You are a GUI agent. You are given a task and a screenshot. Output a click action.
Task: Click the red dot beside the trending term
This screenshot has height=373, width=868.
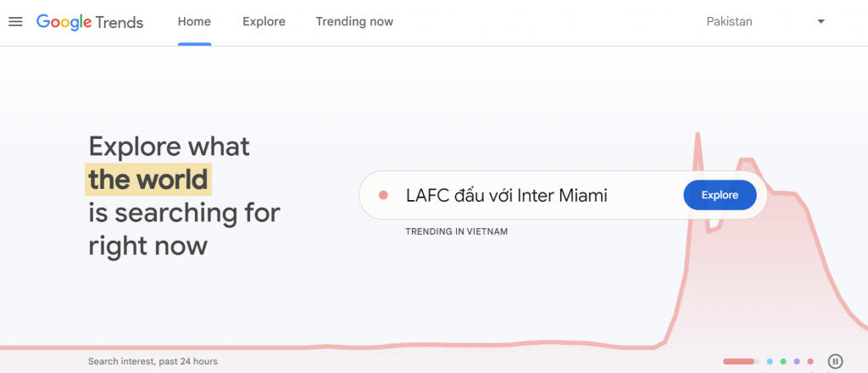click(x=383, y=196)
